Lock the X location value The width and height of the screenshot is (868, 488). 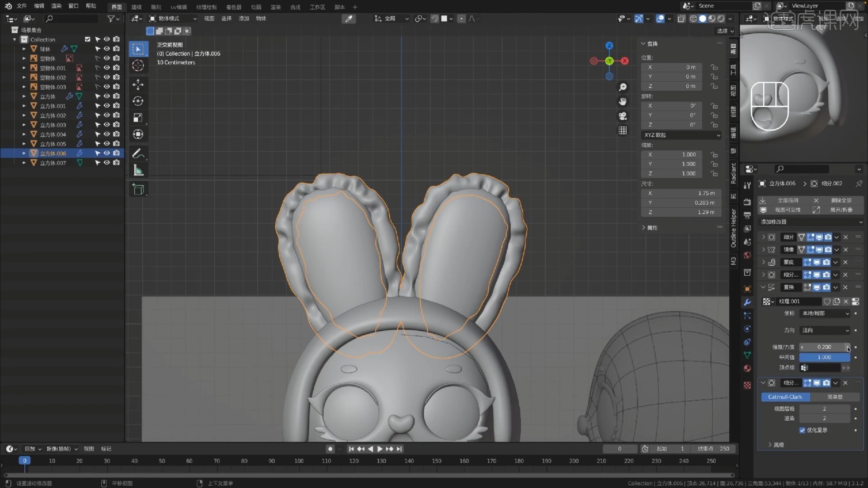click(714, 67)
